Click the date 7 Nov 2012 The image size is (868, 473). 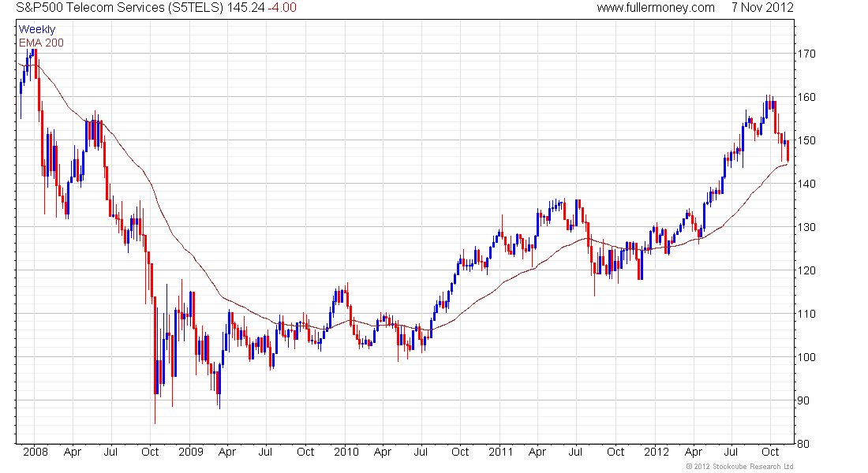pyautogui.click(x=763, y=8)
